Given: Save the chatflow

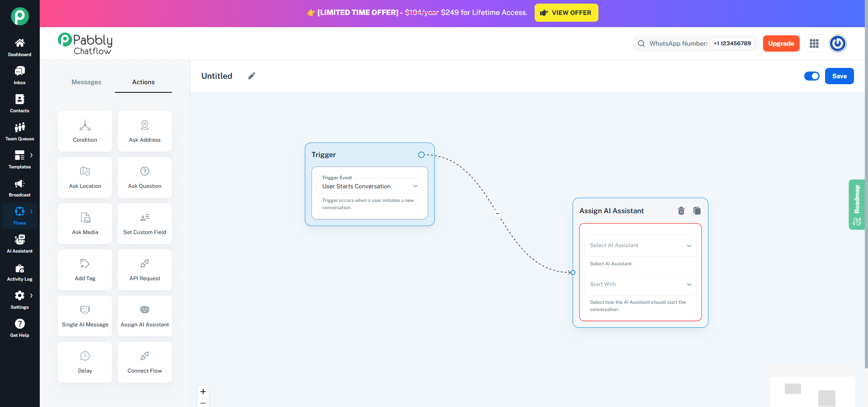Looking at the screenshot, I should (839, 76).
